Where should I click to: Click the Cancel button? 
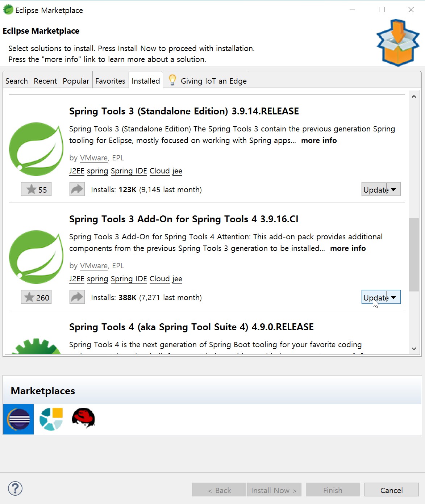pyautogui.click(x=391, y=490)
